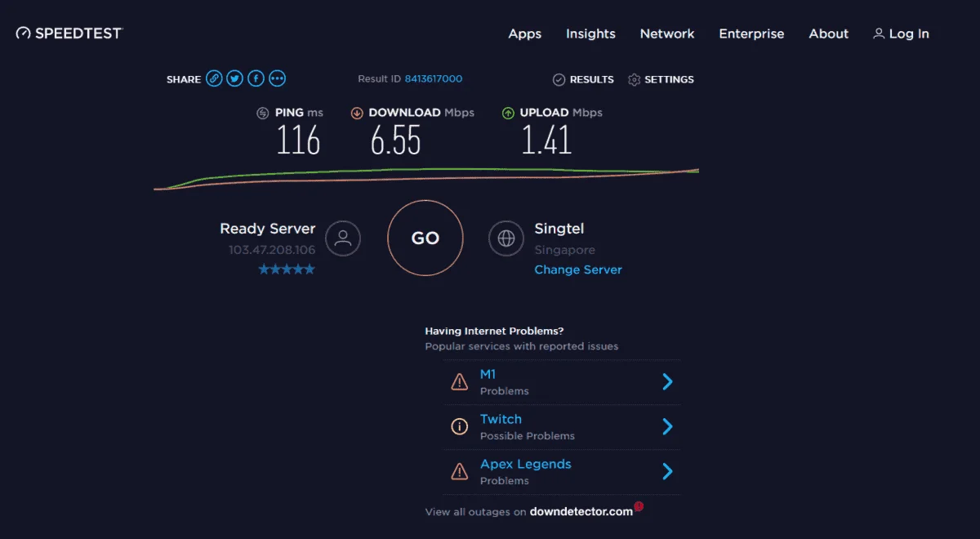
Task: Open the Network menu
Action: (667, 33)
